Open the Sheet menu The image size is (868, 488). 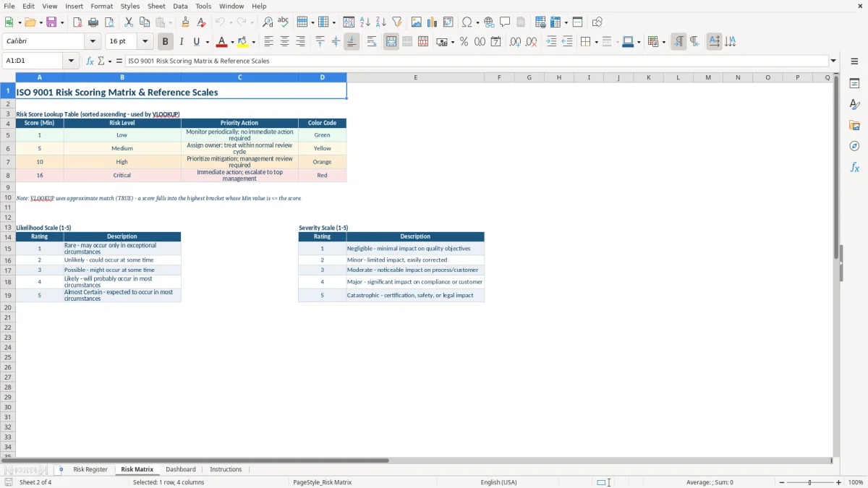pyautogui.click(x=157, y=6)
